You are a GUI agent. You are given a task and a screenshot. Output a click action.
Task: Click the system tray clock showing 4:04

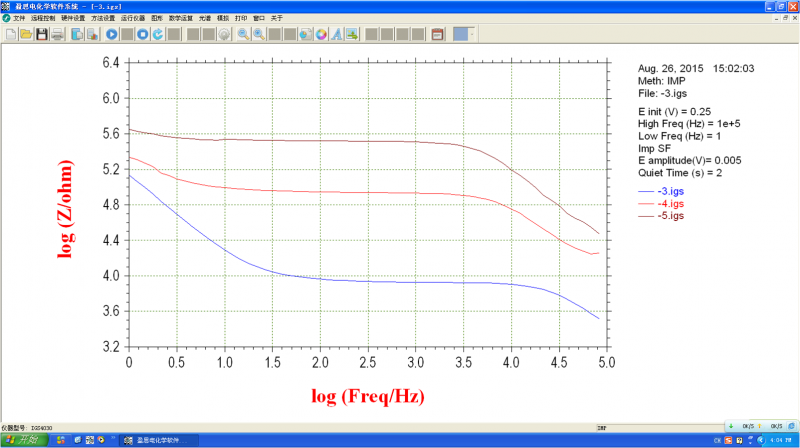780,440
